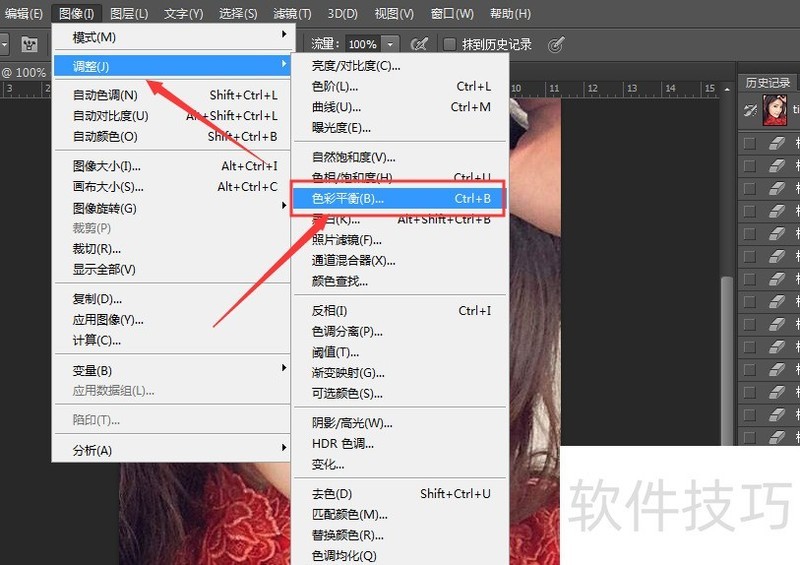Click tablet pressure icon after 抹到历史记录
The height and width of the screenshot is (565, 800).
click(x=556, y=45)
